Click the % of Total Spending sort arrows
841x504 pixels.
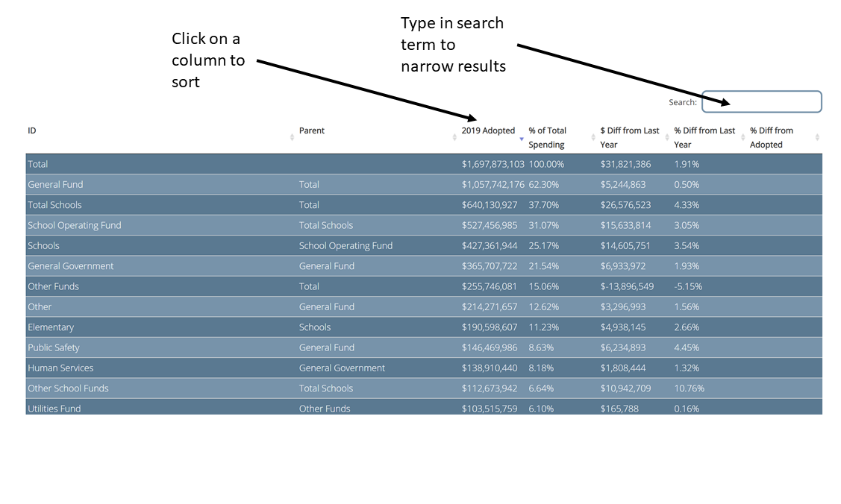tap(593, 137)
